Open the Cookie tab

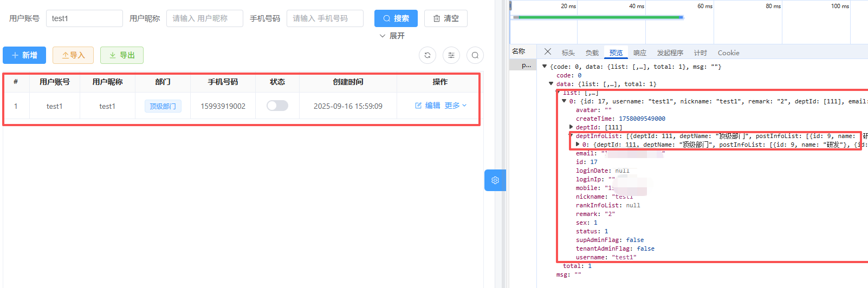728,53
